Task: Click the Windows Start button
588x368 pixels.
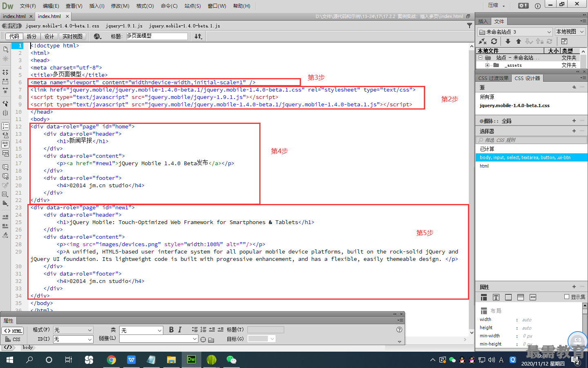Action: coord(10,360)
